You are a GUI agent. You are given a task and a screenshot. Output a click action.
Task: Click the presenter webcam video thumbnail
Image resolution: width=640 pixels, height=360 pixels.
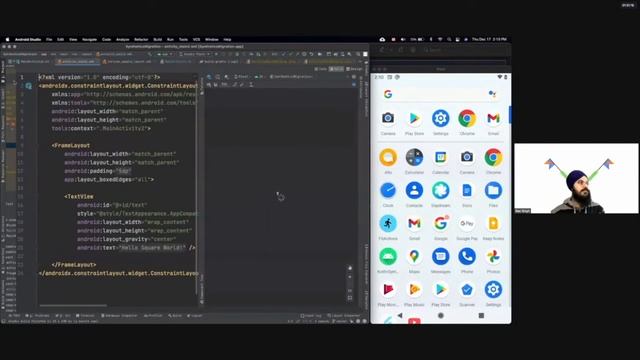point(576,178)
